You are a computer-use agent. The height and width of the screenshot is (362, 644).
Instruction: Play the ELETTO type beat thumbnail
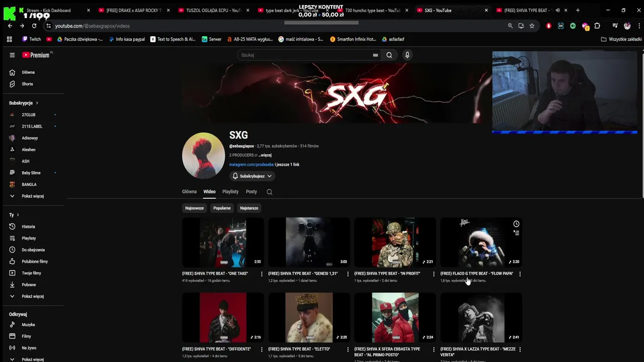click(309, 318)
